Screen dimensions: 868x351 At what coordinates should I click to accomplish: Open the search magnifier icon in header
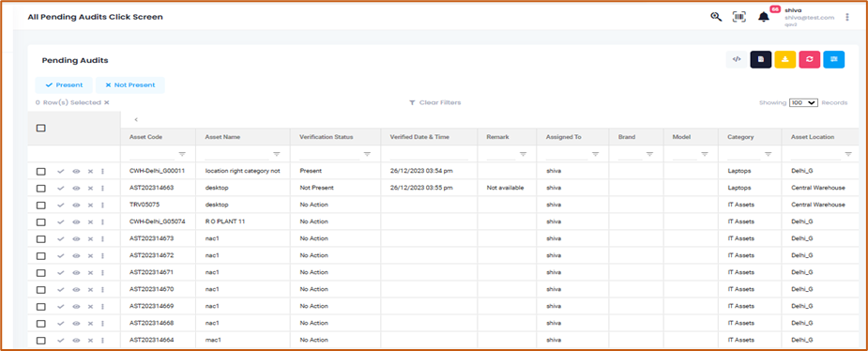click(x=716, y=17)
